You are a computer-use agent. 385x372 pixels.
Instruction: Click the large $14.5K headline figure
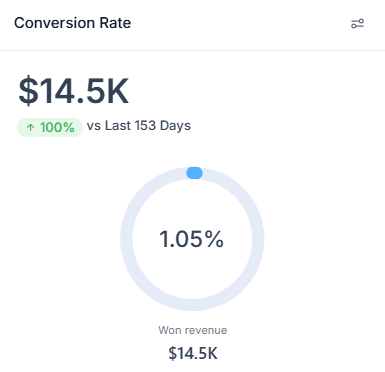(74, 91)
